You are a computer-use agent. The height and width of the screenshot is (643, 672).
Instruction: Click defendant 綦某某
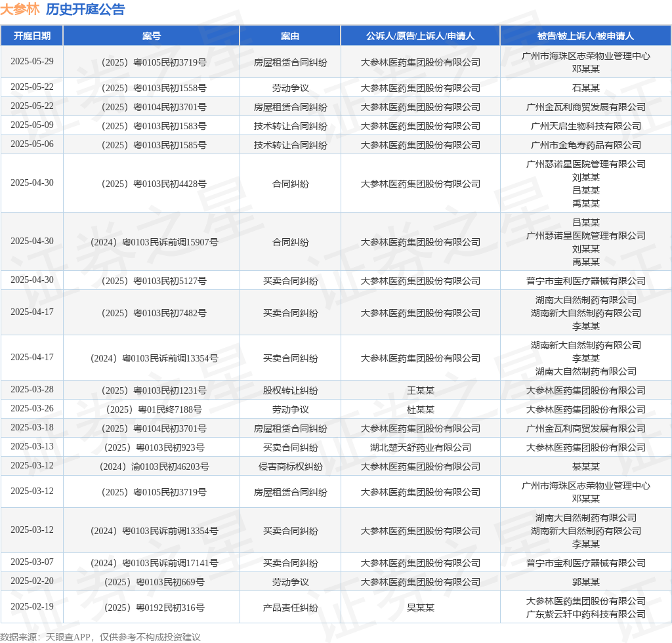pos(586,467)
